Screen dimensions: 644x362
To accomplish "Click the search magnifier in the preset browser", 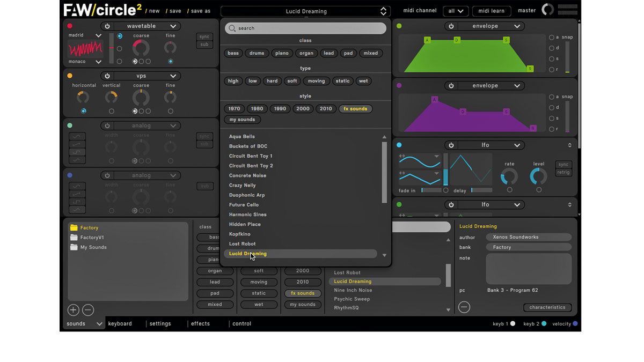I will click(232, 27).
